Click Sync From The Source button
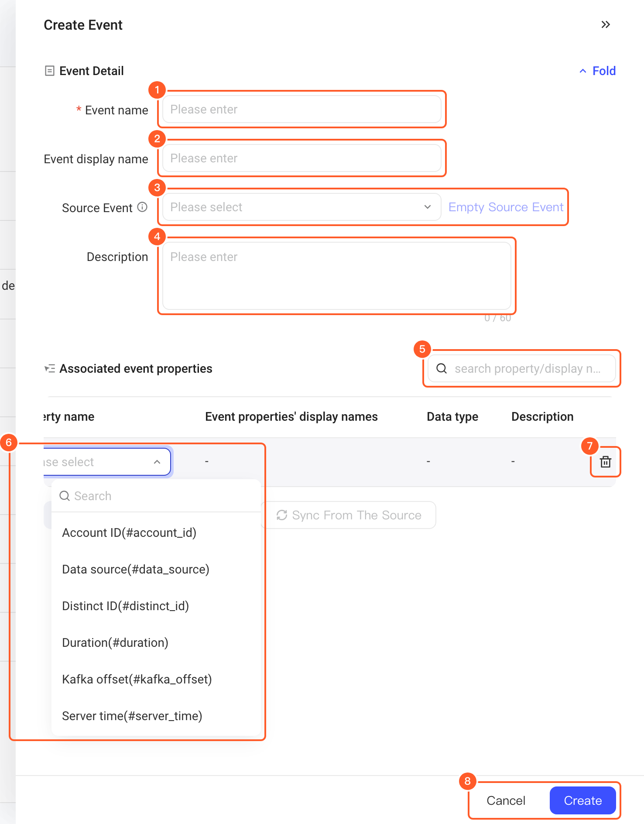The width and height of the screenshot is (644, 824). [x=349, y=515]
